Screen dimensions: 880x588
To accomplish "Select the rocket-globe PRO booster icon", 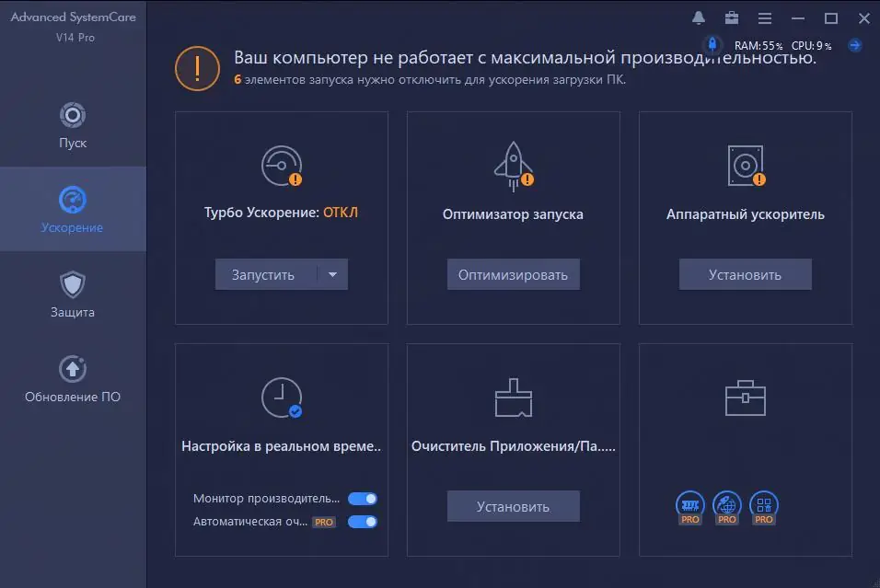I will [726, 506].
